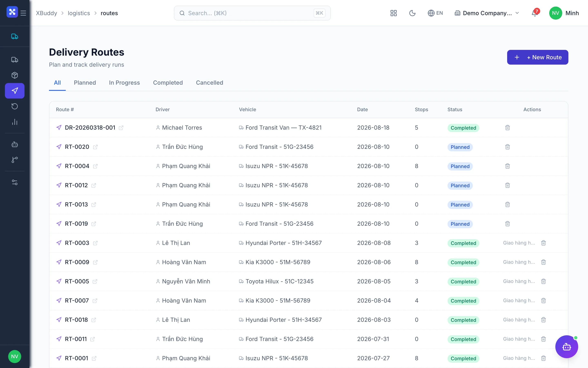Switch to the Completed tab
Viewport: 588px width, 368px height.
click(168, 83)
